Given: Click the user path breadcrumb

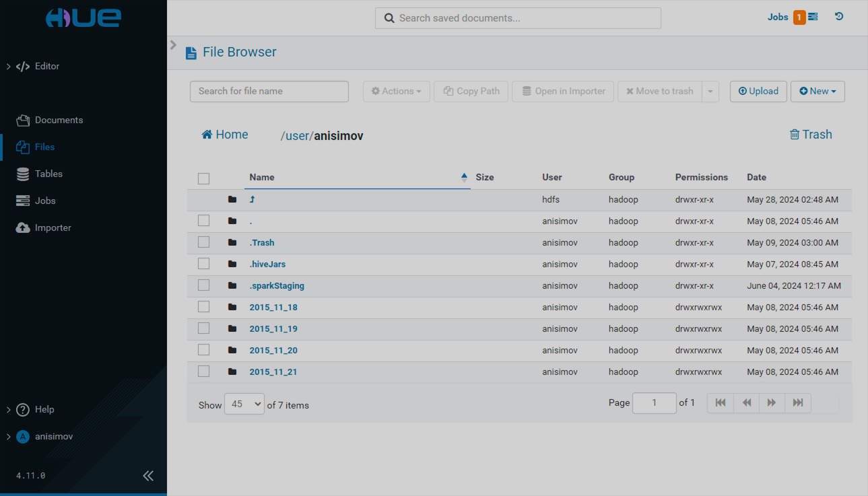Looking at the screenshot, I should coord(297,136).
